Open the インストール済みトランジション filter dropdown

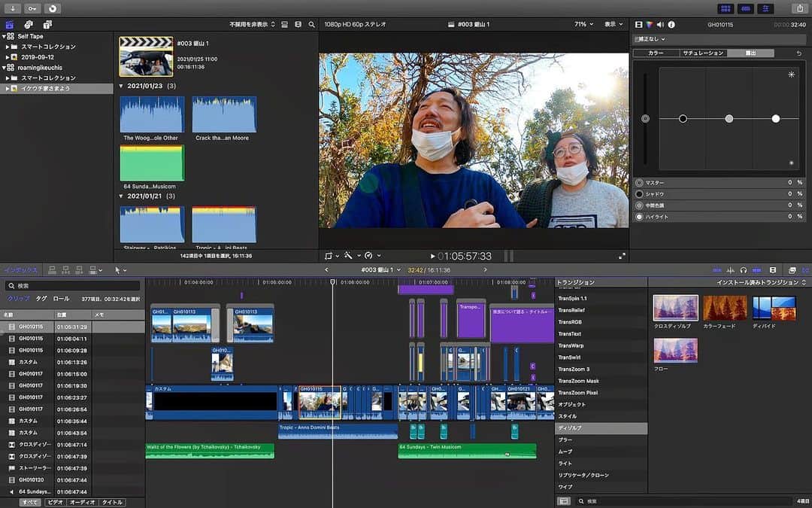(762, 282)
